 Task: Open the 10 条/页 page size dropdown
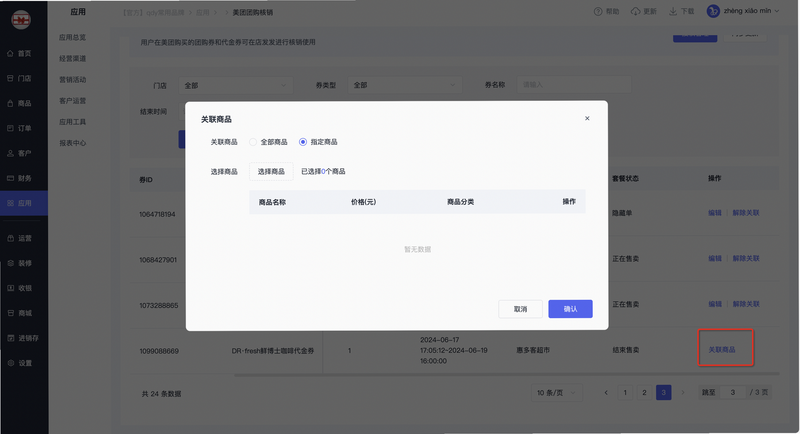coord(557,393)
